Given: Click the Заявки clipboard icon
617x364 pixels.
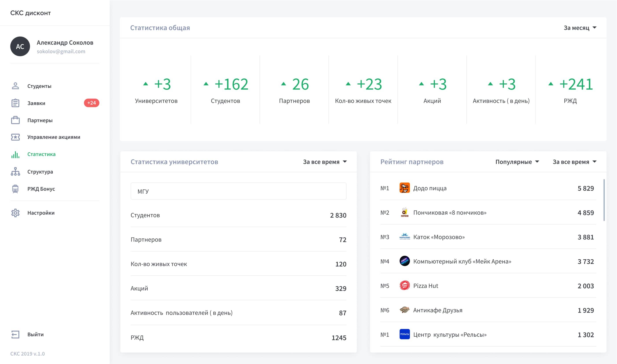Looking at the screenshot, I should click(x=15, y=103).
